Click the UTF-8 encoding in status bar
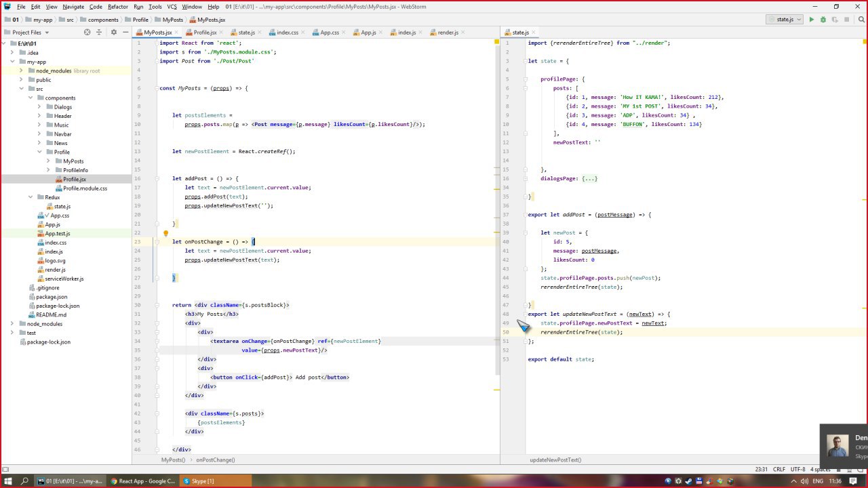The image size is (868, 488). (797, 469)
